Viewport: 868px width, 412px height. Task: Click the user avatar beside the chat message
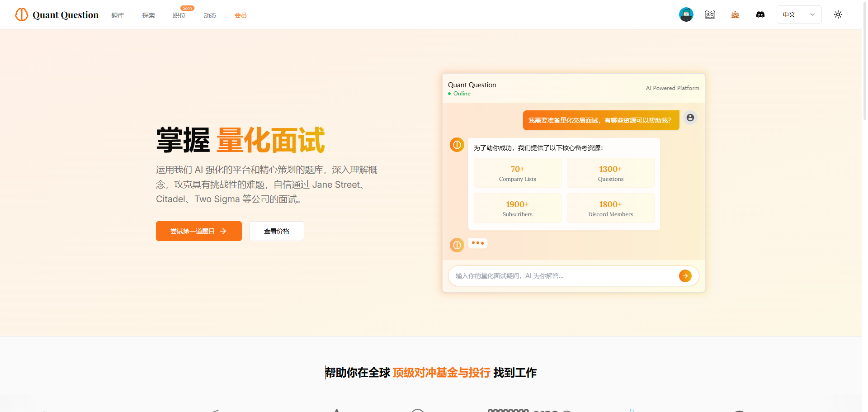(x=690, y=118)
